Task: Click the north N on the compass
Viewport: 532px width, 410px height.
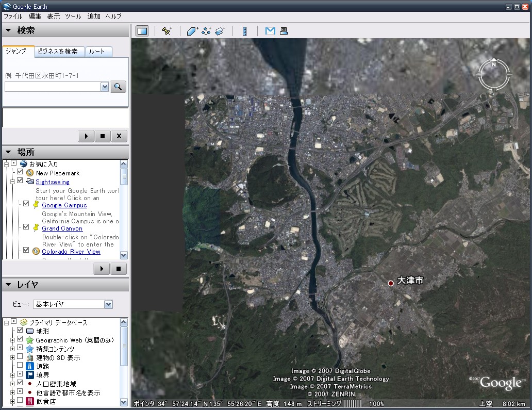Action: (494, 64)
